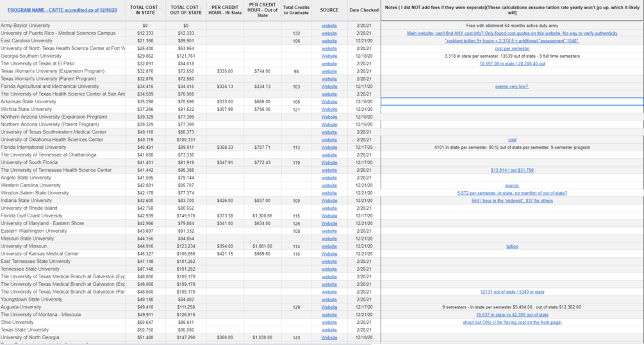Viewport: 644px width, 345px height.
Task: Select the '3,318 in state per semester' note cell
Action: (512, 56)
